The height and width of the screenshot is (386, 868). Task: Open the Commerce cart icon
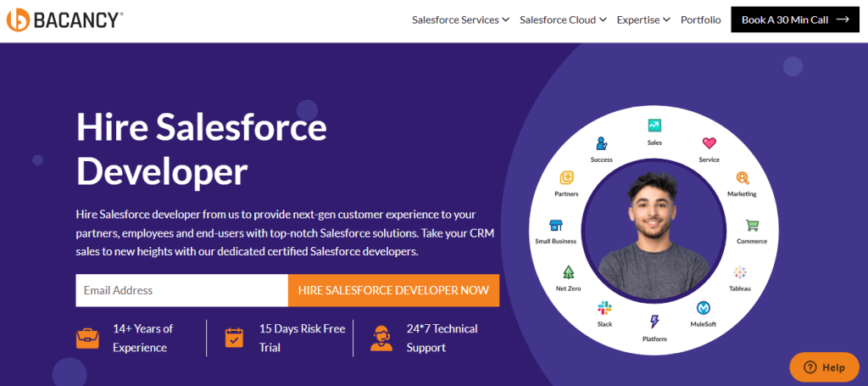pos(752,225)
